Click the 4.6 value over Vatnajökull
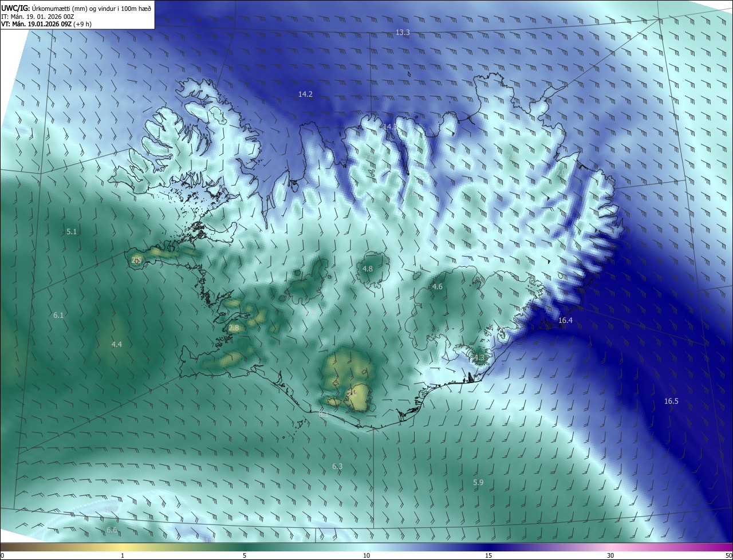Viewport: 733px width, 560px height. pyautogui.click(x=438, y=286)
